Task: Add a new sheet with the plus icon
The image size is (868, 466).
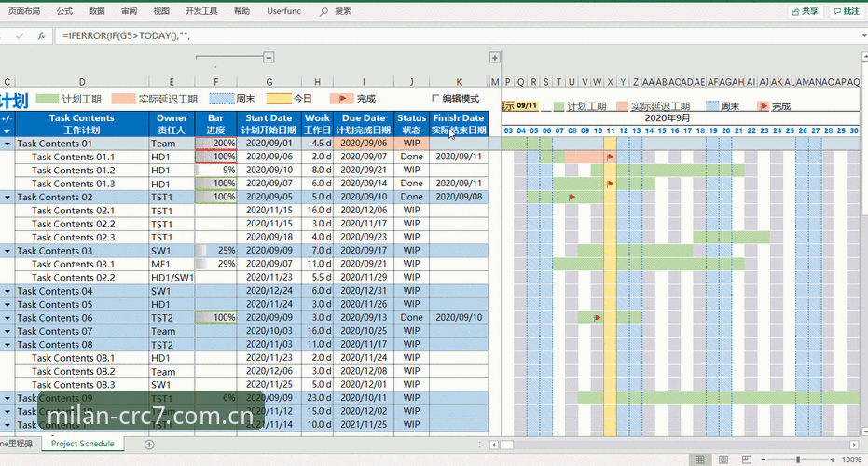Action: [149, 445]
